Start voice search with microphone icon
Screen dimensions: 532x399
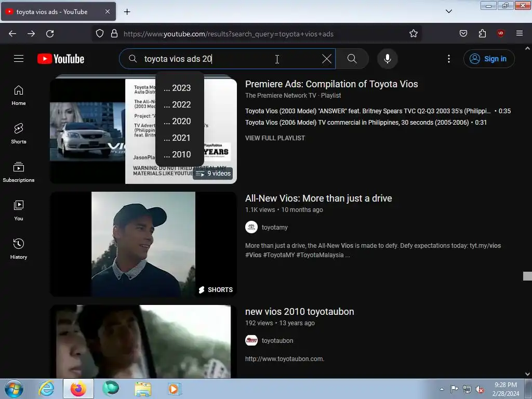(x=387, y=59)
